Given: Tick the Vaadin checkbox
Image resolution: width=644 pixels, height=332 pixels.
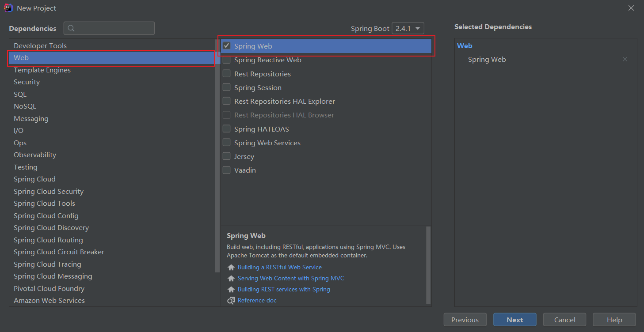Looking at the screenshot, I should [227, 170].
